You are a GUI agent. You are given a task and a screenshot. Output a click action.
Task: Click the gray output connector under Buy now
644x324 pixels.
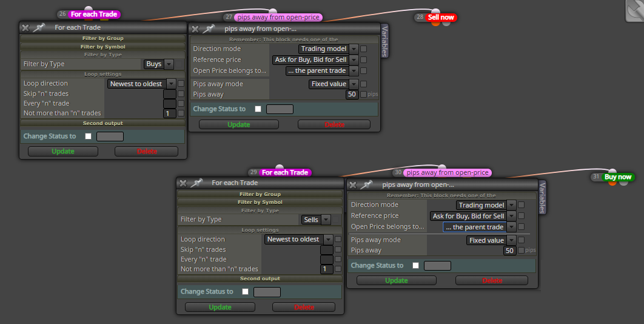623,183
